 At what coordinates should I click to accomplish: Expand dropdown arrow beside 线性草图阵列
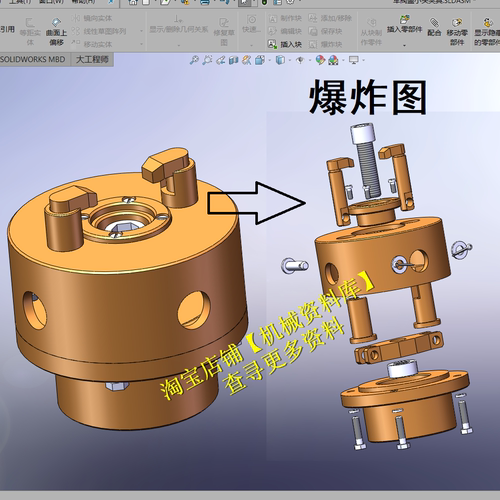141,31
